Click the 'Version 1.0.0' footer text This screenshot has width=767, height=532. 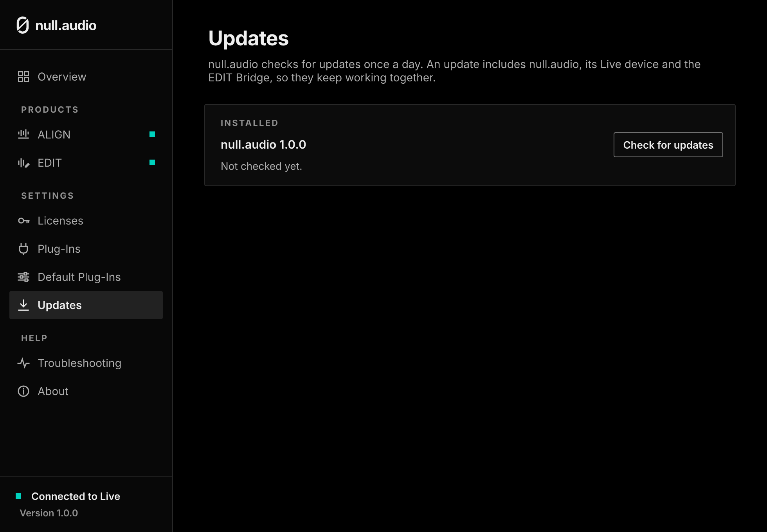49,513
